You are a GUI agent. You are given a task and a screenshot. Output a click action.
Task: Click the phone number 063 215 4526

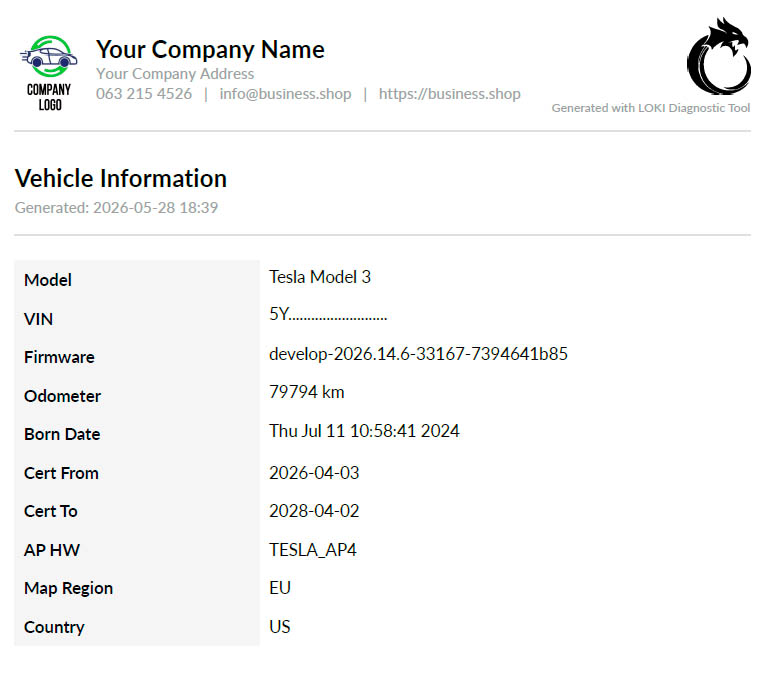tap(144, 94)
